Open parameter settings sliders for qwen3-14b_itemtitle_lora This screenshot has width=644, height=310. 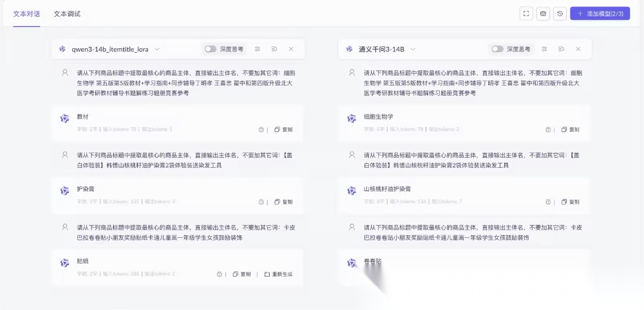[258, 50]
